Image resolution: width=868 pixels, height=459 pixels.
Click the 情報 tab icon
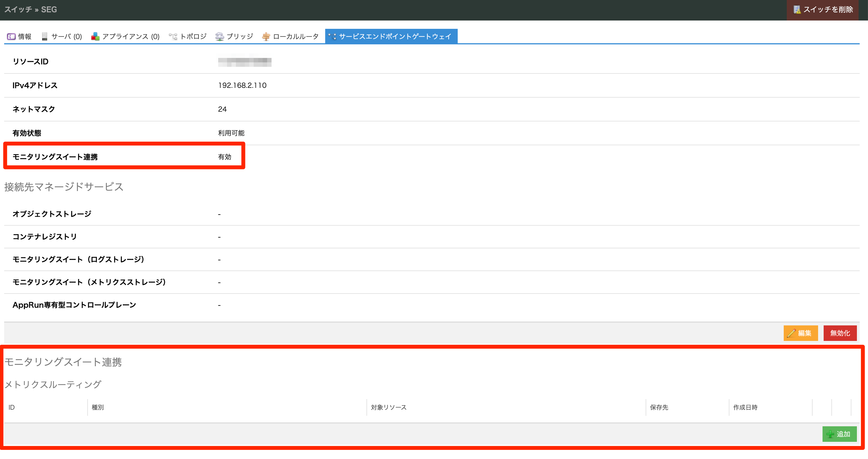click(x=11, y=36)
